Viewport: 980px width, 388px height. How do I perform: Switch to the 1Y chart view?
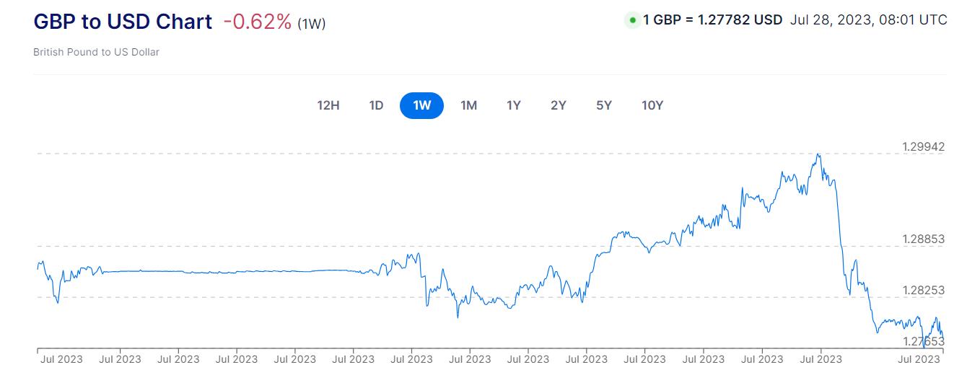pyautogui.click(x=514, y=105)
